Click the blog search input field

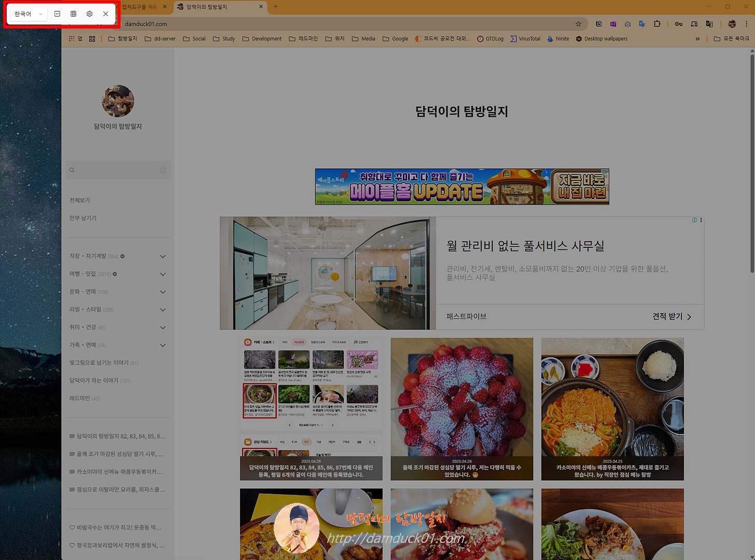coord(117,170)
